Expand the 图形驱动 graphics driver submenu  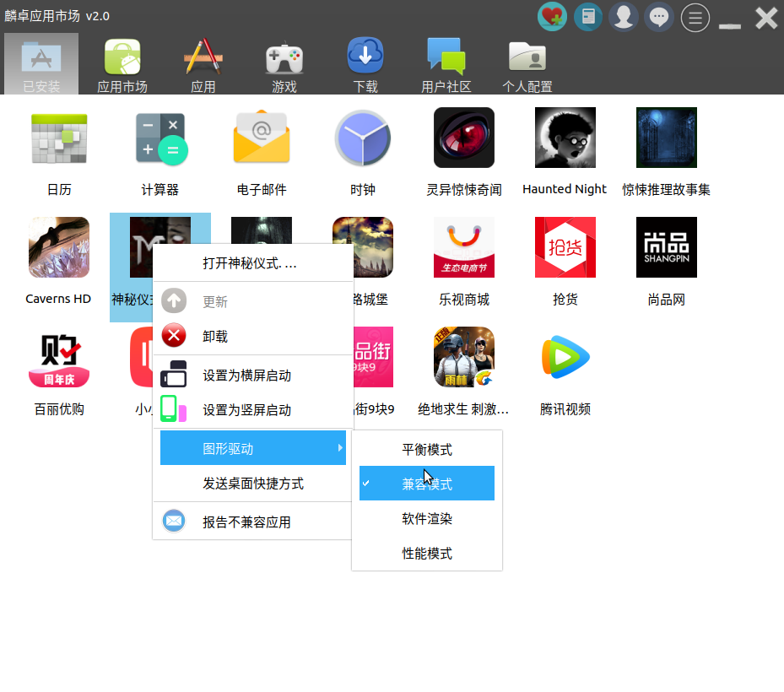click(252, 448)
